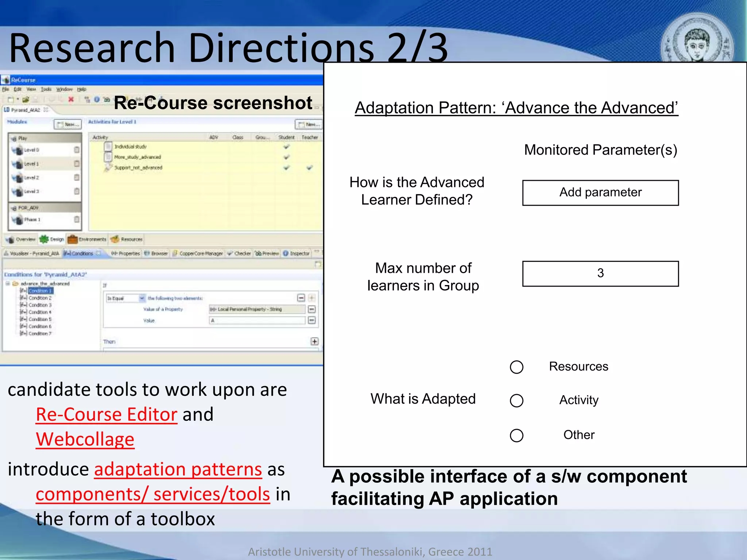Select the FOR_ADV module header

[x=45, y=208]
